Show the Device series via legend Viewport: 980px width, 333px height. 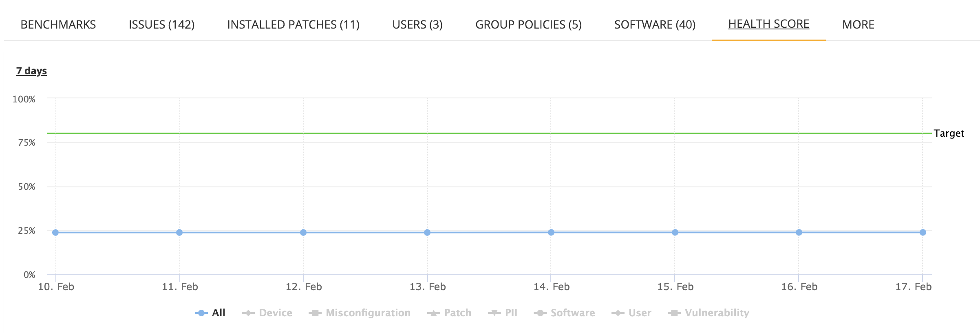(275, 313)
